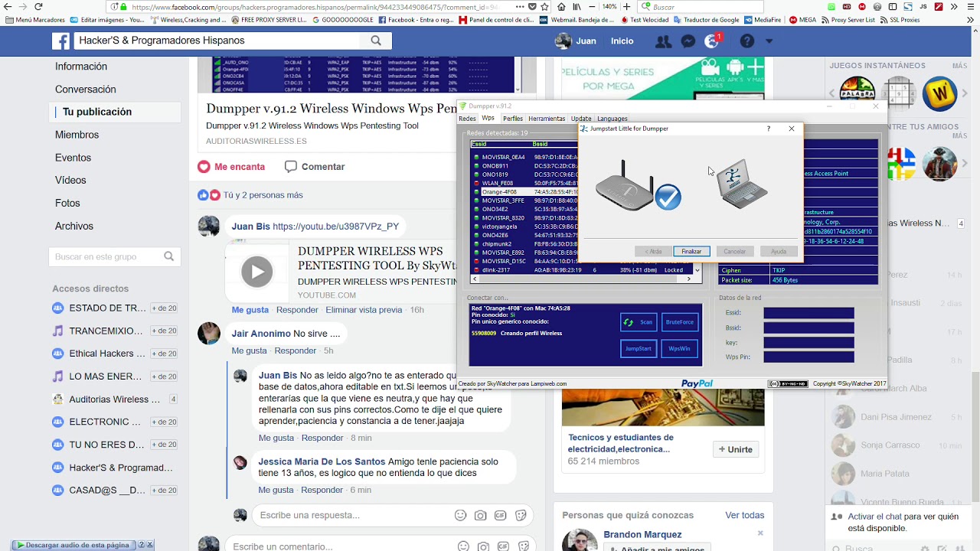Open ESTADO DE TR... group shortcut
The image size is (980, 551).
tap(107, 308)
